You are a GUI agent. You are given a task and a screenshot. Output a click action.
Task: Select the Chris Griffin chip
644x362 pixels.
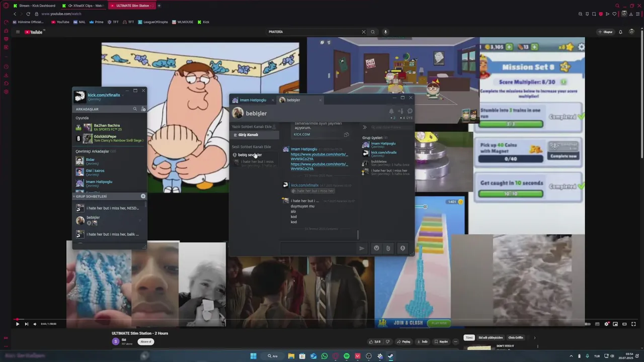click(516, 338)
